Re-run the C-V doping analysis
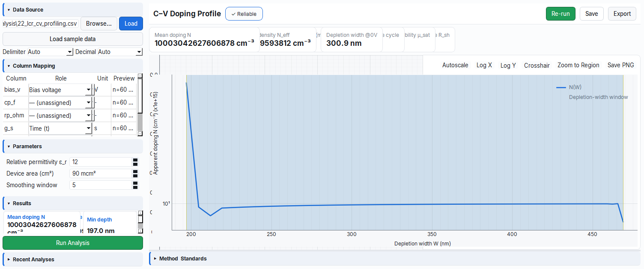 (561, 14)
